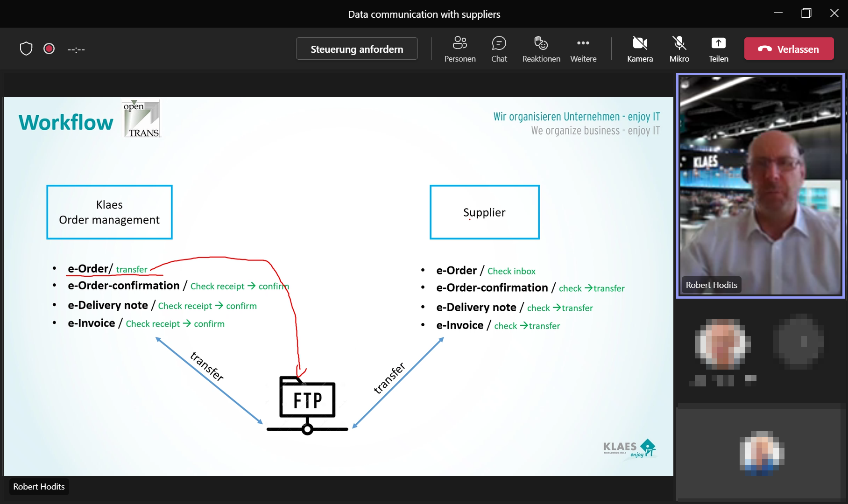The width and height of the screenshot is (848, 504).
Task: Click the openTRANS logo on slide
Action: pos(141,118)
